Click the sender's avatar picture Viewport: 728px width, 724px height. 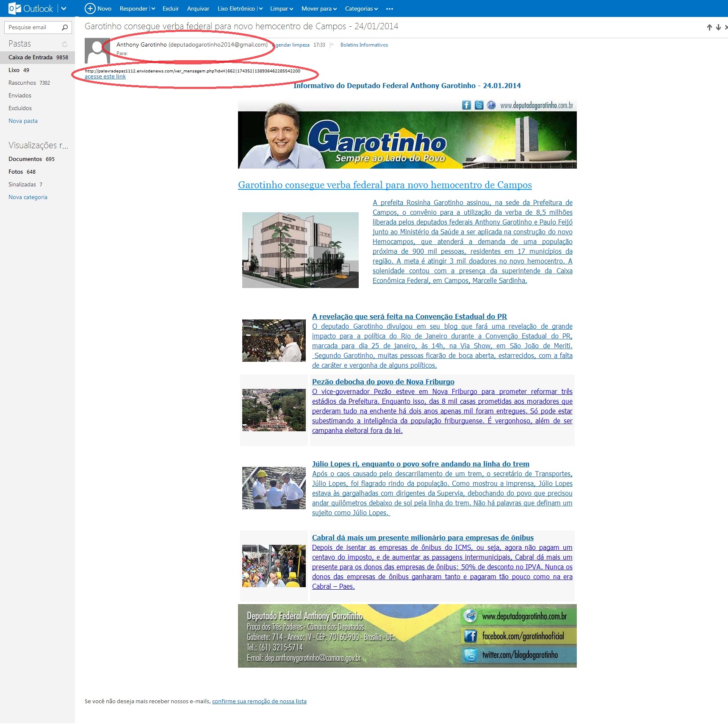point(97,50)
